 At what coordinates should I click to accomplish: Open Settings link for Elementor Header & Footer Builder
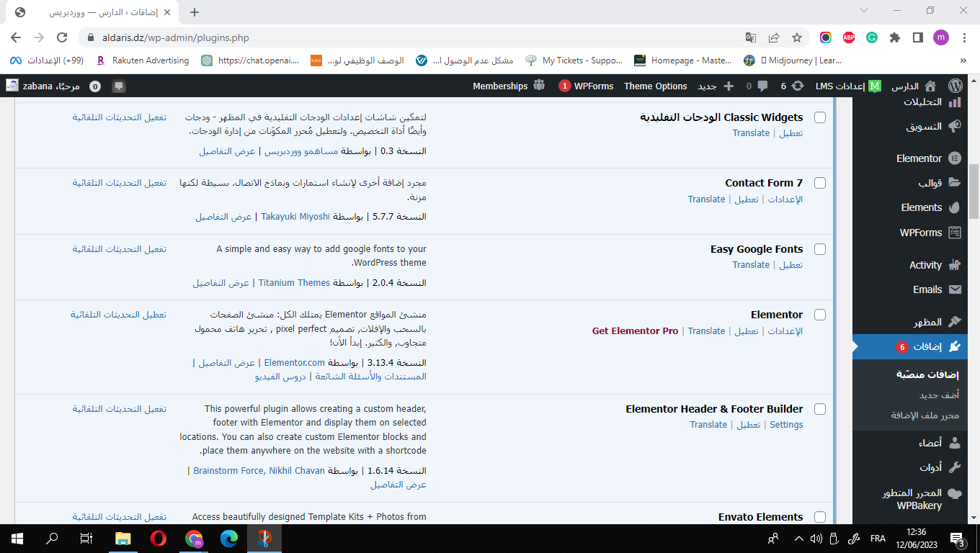point(785,425)
